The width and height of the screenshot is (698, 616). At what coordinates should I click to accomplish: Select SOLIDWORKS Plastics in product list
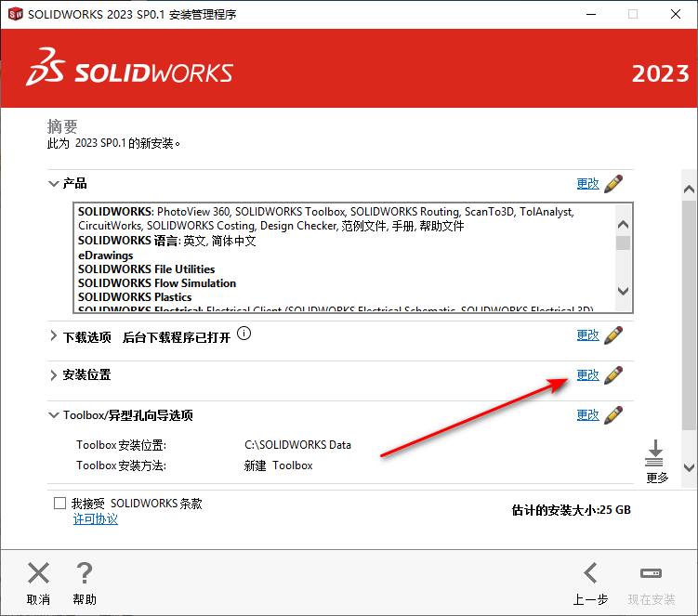[135, 297]
